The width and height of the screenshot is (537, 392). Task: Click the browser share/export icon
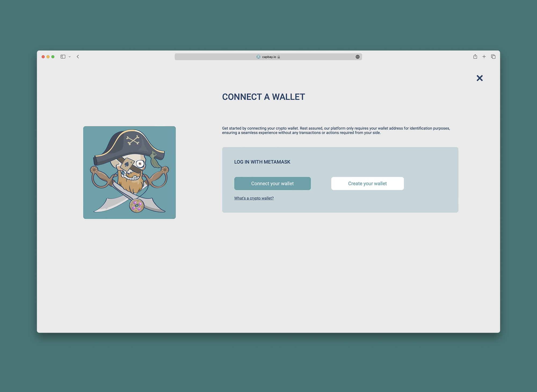(x=475, y=56)
